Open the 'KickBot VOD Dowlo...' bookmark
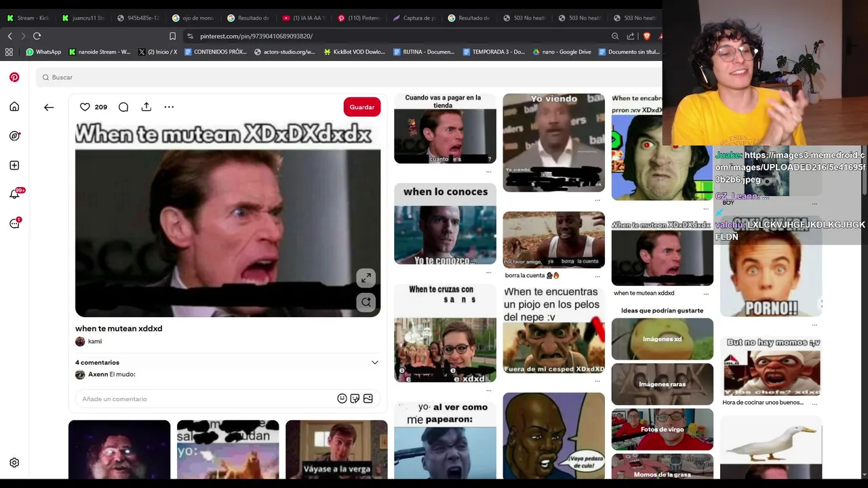The image size is (868, 488). [x=355, y=52]
